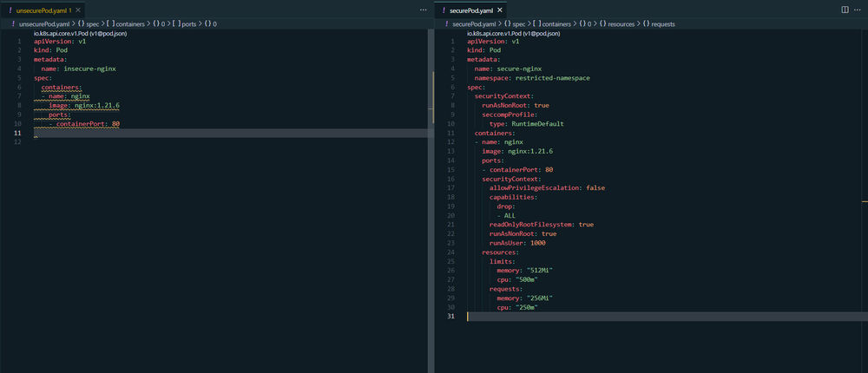Click '- ALL' under drop in right editor
868x373 pixels.
(x=506, y=215)
